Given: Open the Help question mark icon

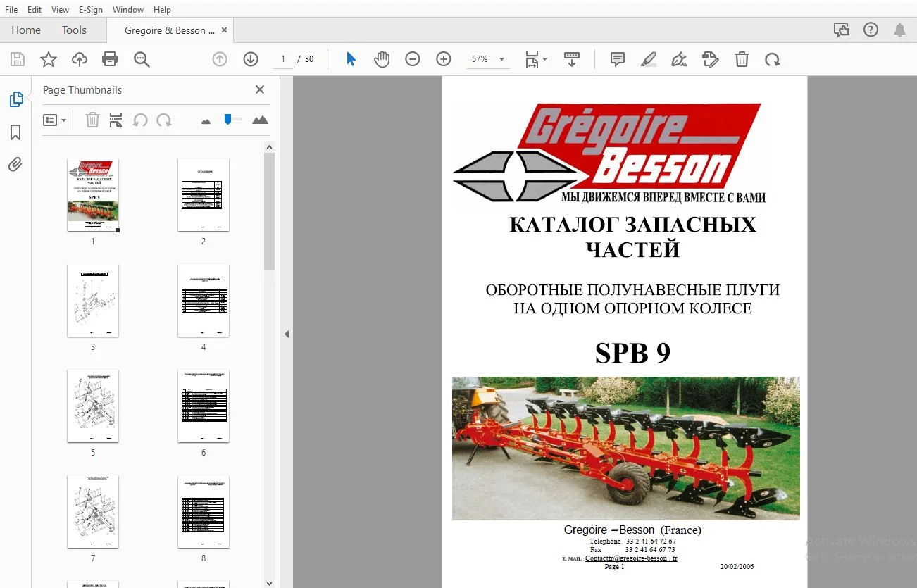Looking at the screenshot, I should click(x=871, y=30).
